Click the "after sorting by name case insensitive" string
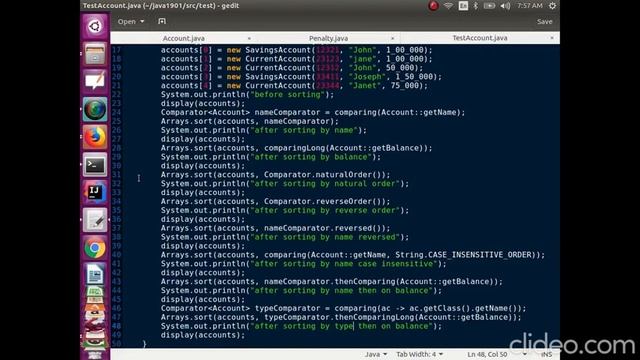This screenshot has height=360, width=640. [x=344, y=264]
